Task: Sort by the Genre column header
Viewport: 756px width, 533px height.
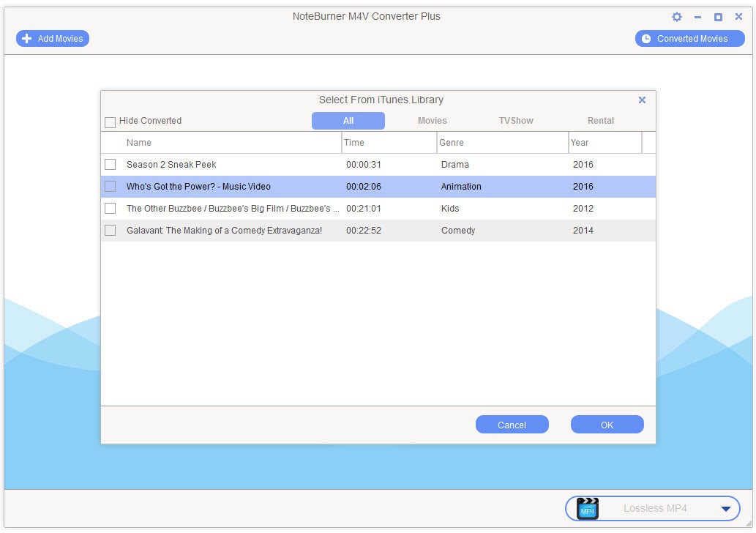Action: coord(502,143)
